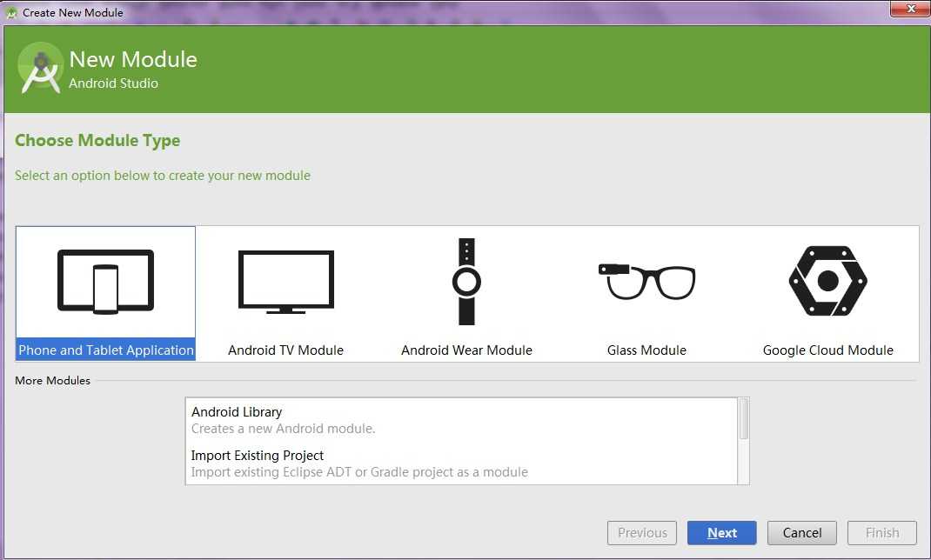Click the Cancel button

[801, 533]
